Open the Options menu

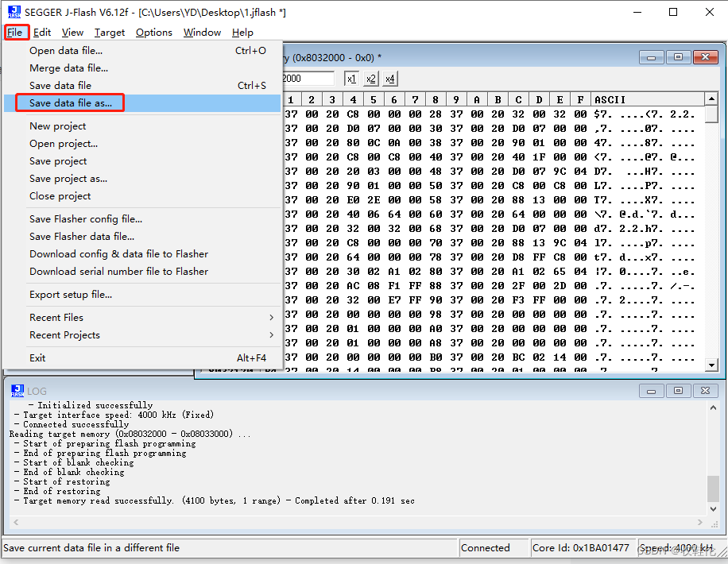153,33
